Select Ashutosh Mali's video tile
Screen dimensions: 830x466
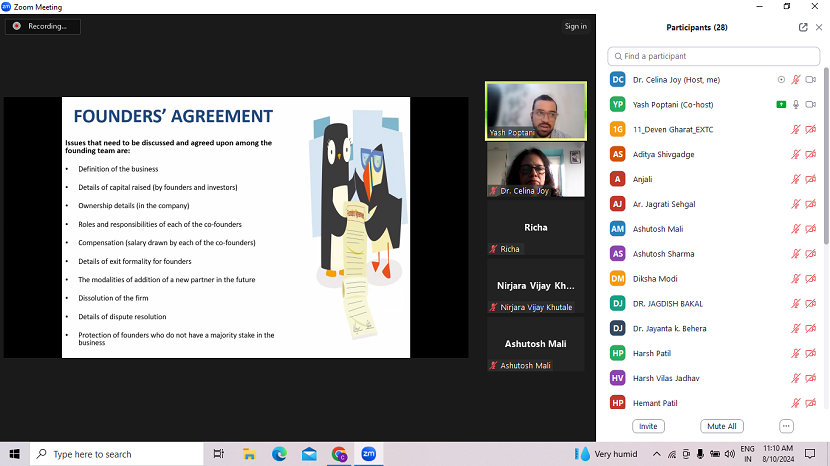(x=536, y=345)
